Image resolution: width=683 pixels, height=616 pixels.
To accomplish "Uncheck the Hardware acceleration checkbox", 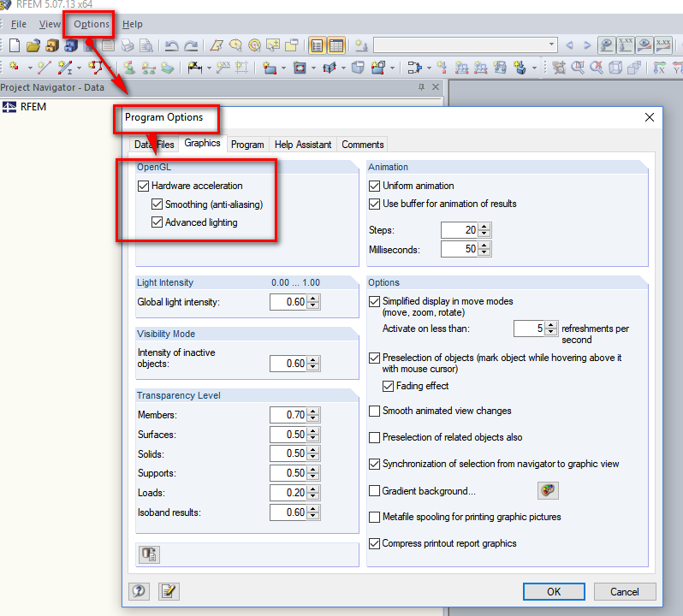I will (143, 186).
